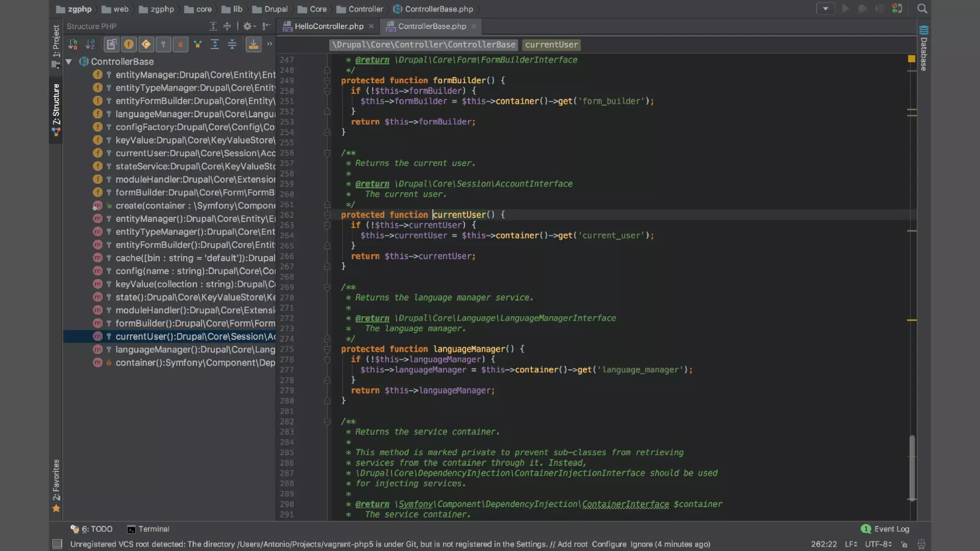Click Autoscroll from Source icon
The image size is (980, 551).
tap(253, 44)
